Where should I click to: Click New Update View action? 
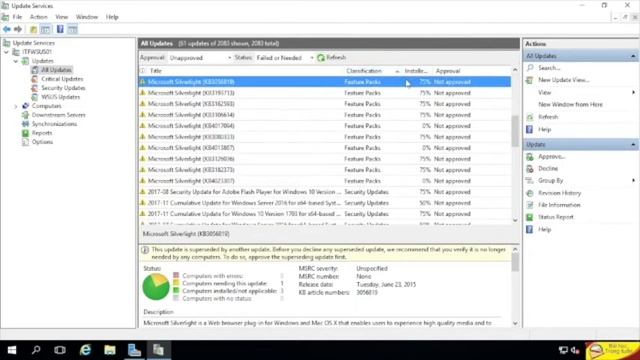click(563, 80)
